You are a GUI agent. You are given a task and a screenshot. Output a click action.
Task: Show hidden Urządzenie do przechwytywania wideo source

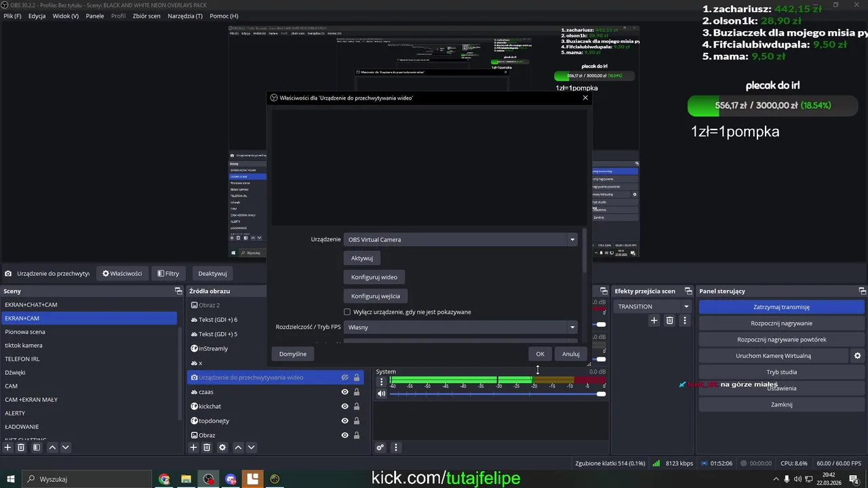tap(344, 378)
